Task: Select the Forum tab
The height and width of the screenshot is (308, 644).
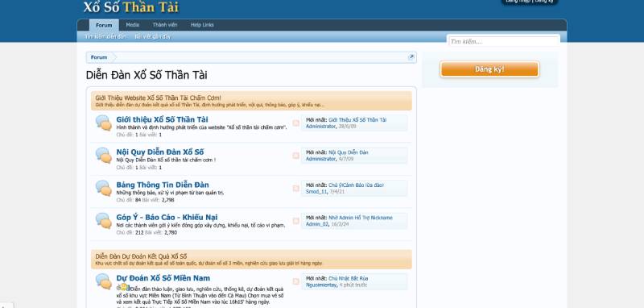Action: (104, 25)
